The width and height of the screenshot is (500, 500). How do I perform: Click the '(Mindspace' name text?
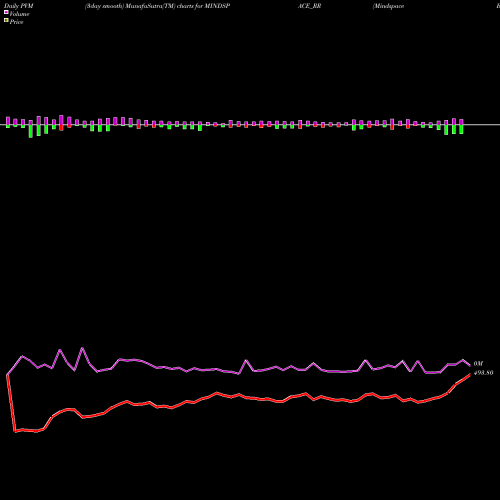coord(388,6)
